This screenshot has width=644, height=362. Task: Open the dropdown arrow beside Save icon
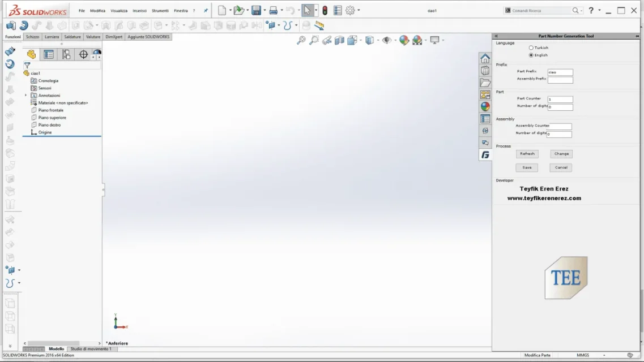click(x=265, y=11)
